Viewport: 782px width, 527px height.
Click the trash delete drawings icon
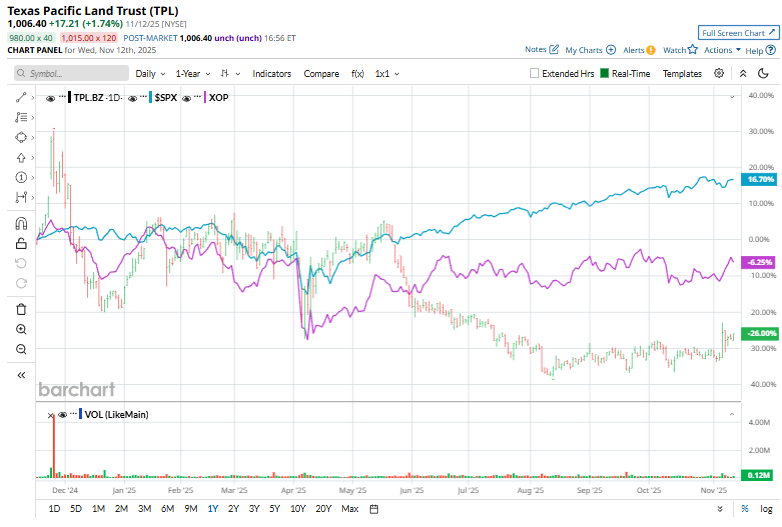(21, 309)
